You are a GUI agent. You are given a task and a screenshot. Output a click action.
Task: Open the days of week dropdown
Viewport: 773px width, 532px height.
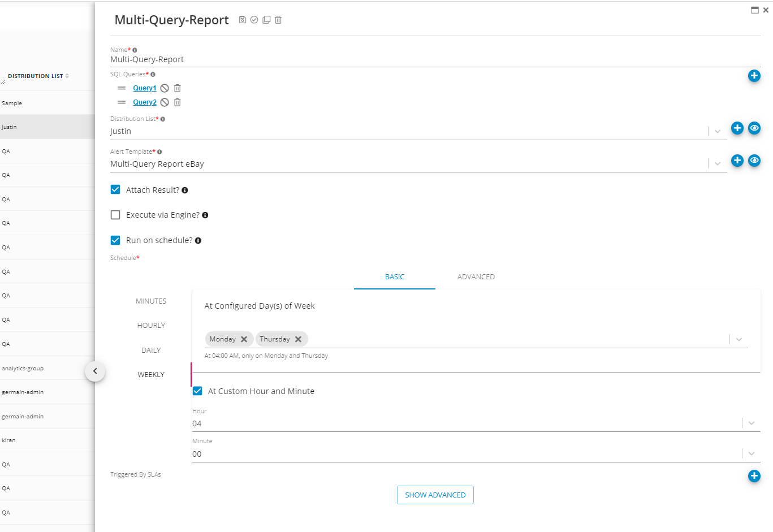[x=739, y=339]
